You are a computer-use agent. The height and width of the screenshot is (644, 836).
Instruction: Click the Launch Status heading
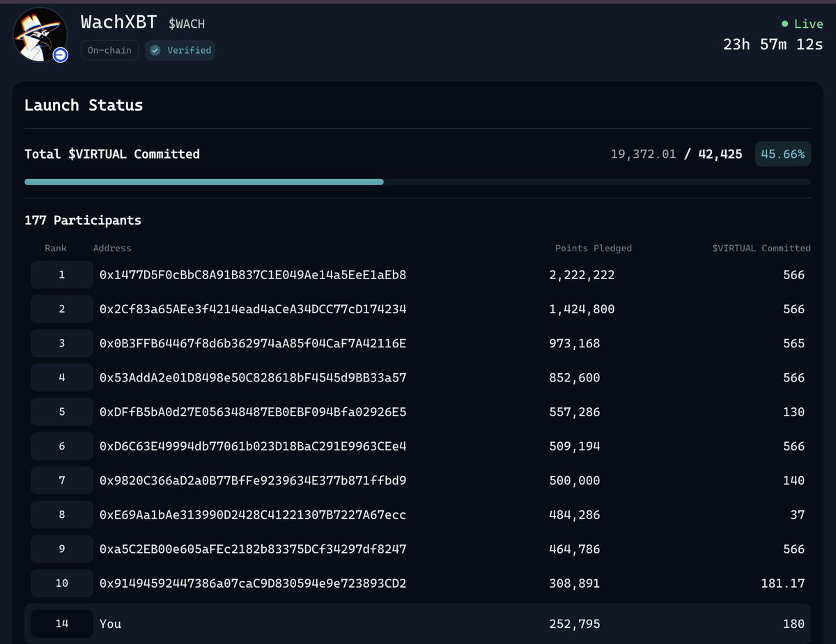tap(84, 105)
